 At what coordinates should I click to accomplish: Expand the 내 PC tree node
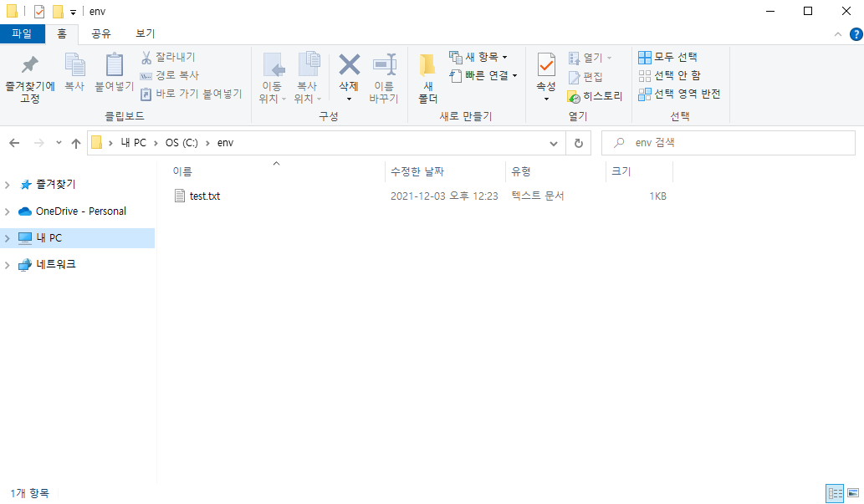pos(8,238)
